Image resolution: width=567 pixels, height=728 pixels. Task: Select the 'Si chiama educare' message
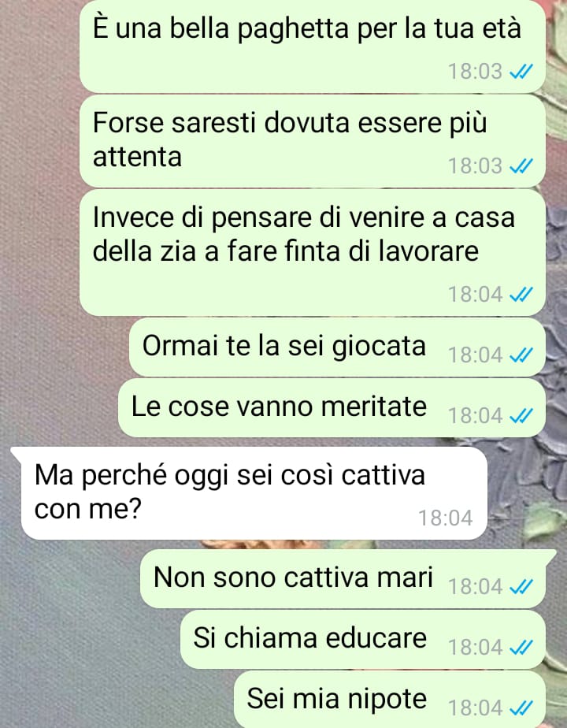pyautogui.click(x=363, y=639)
